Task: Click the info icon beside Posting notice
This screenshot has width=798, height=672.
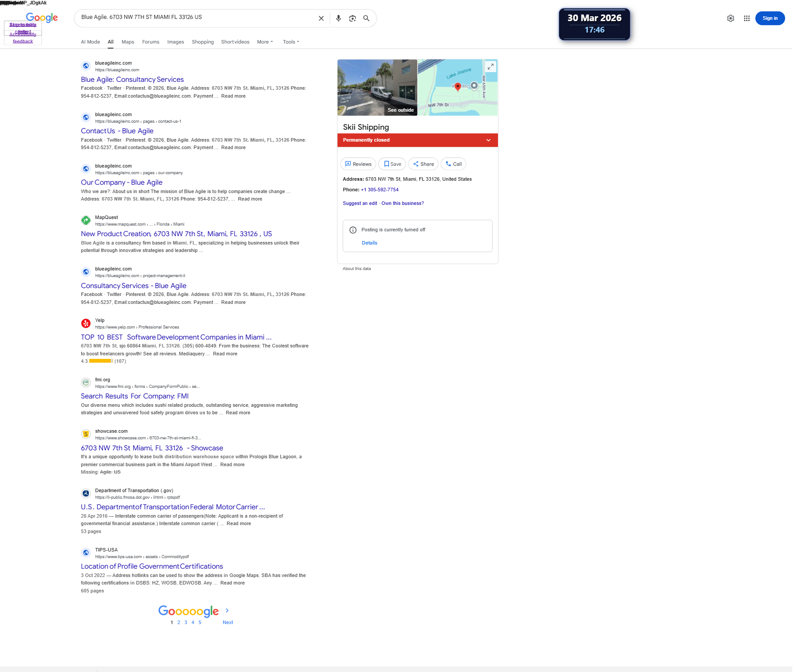Action: click(x=353, y=230)
